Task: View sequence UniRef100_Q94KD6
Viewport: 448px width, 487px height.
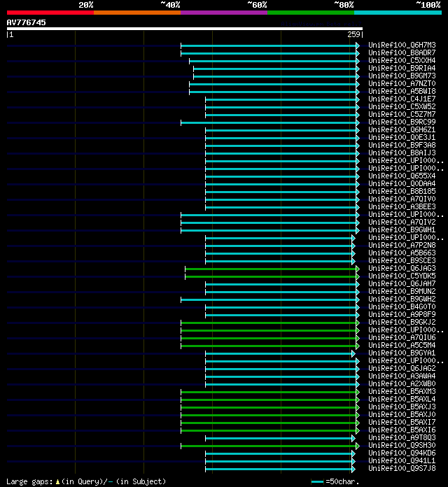Action: click(x=402, y=453)
